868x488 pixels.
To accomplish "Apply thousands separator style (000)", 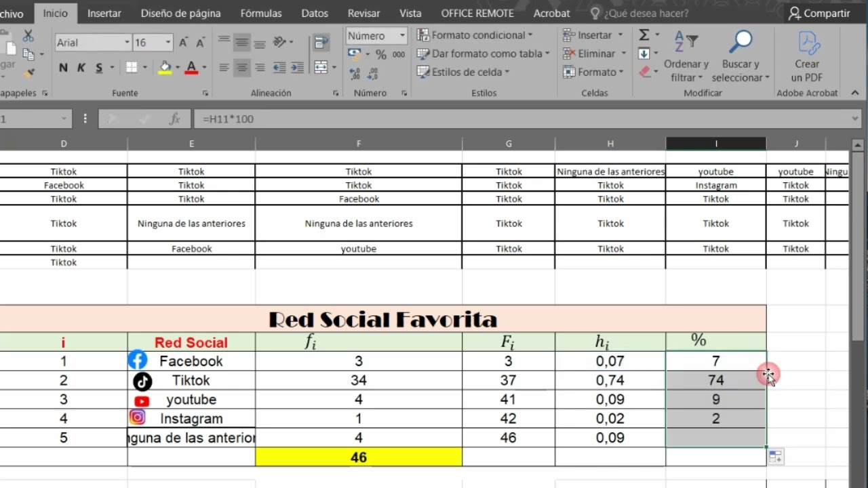I will (x=399, y=55).
